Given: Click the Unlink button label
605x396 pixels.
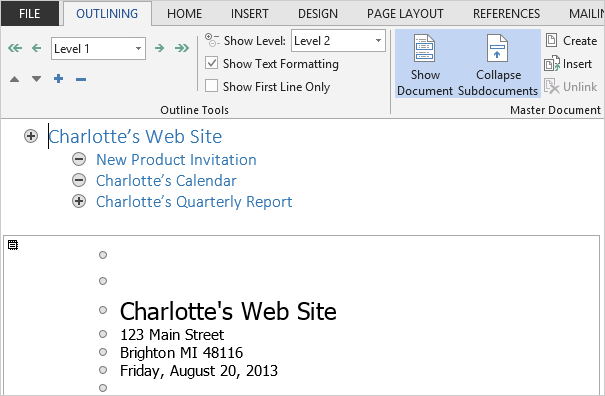Looking at the screenshot, I should pos(580,87).
